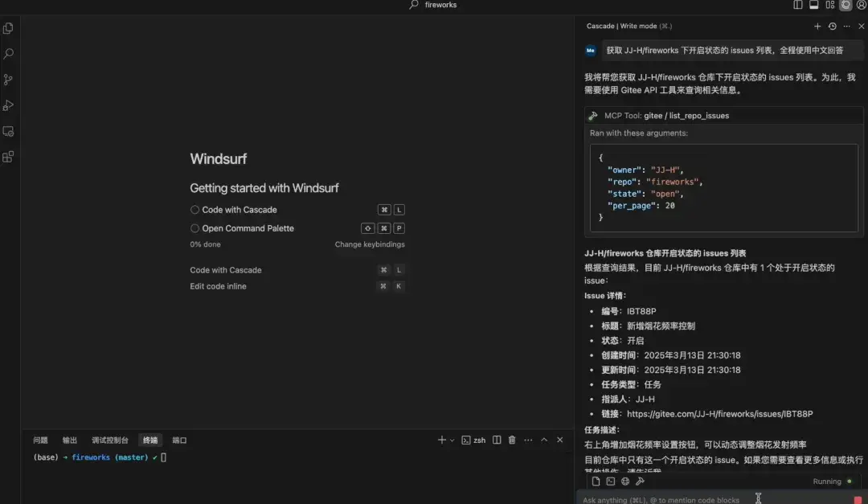868x504 pixels.
Task: Click hammer MCP tools icon in Cascade input
Action: point(640,481)
